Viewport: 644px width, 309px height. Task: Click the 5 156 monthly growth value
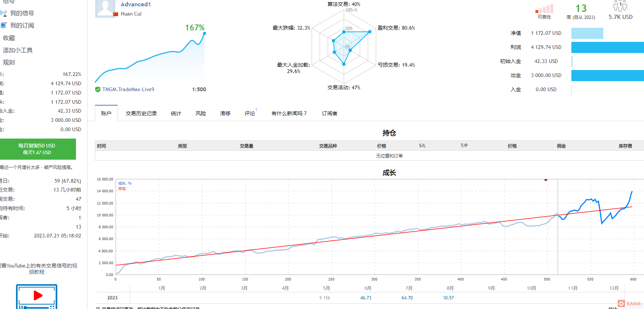coord(325,298)
